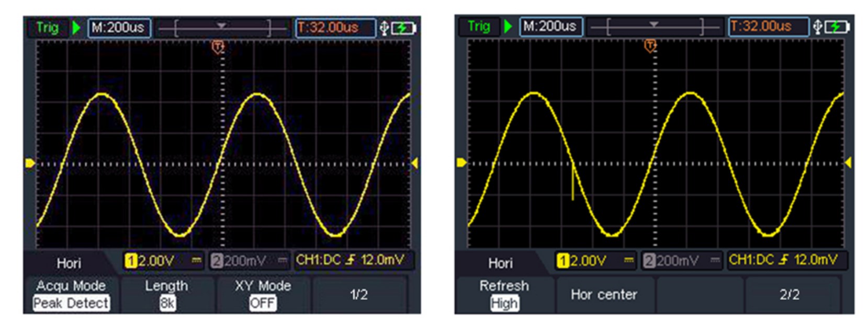Click orange T trigger marker in right screen
Viewport: 868px width, 324px height.
(x=650, y=46)
